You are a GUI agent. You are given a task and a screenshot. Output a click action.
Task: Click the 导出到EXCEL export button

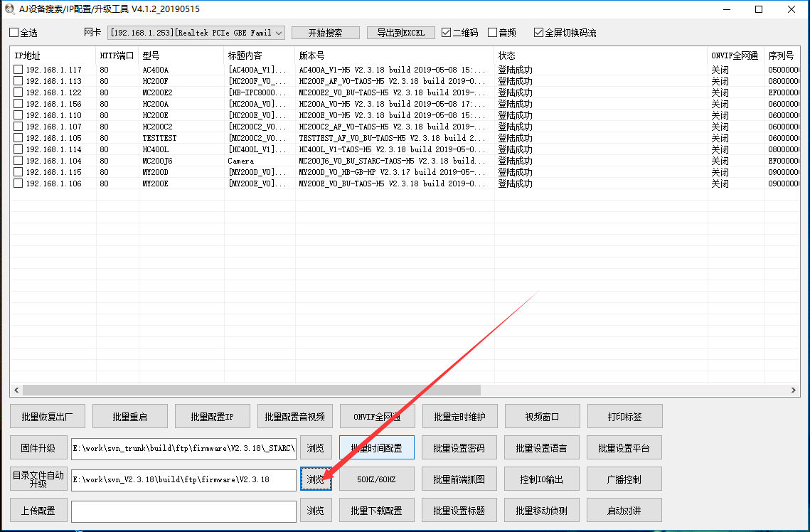tap(400, 32)
